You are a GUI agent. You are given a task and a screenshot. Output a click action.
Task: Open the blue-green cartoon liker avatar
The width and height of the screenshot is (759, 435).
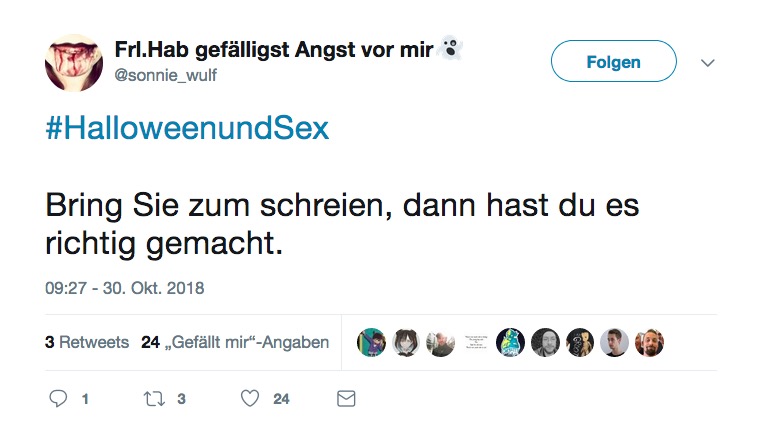pyautogui.click(x=510, y=343)
